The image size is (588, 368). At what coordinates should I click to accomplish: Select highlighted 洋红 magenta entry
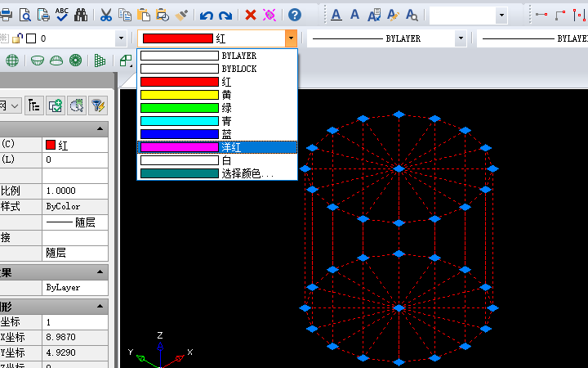point(217,147)
